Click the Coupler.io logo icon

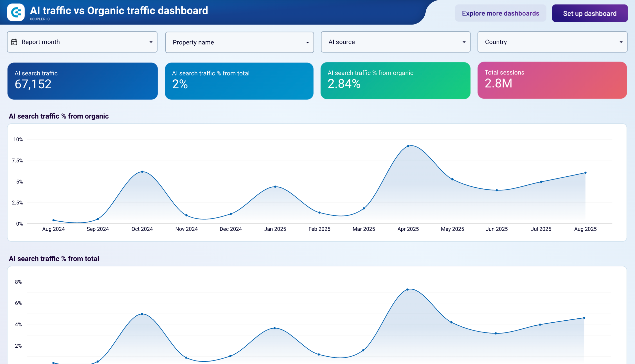click(16, 11)
